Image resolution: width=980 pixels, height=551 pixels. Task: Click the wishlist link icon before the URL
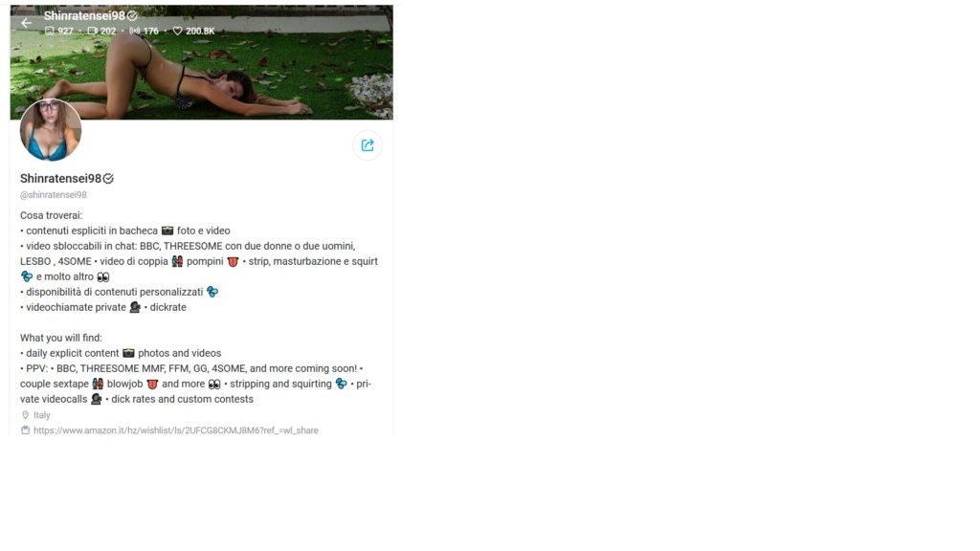point(25,430)
